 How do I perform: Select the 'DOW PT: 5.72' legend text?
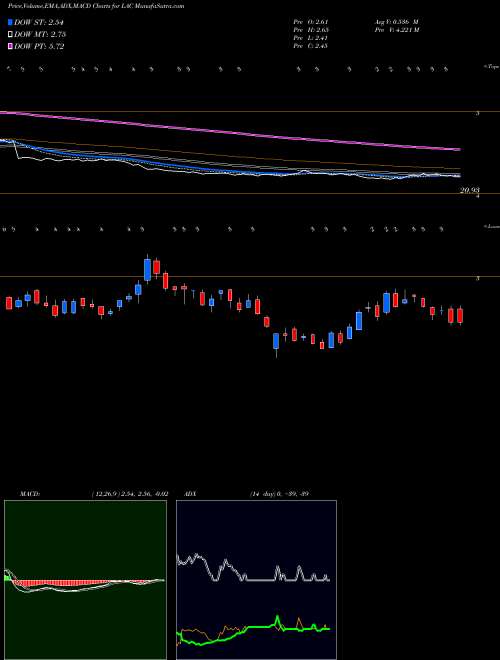coord(39,46)
